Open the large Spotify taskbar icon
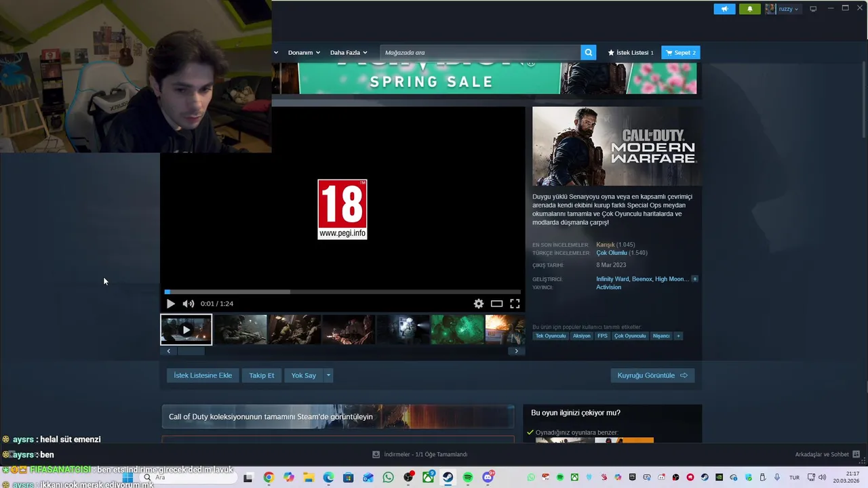 (x=468, y=478)
